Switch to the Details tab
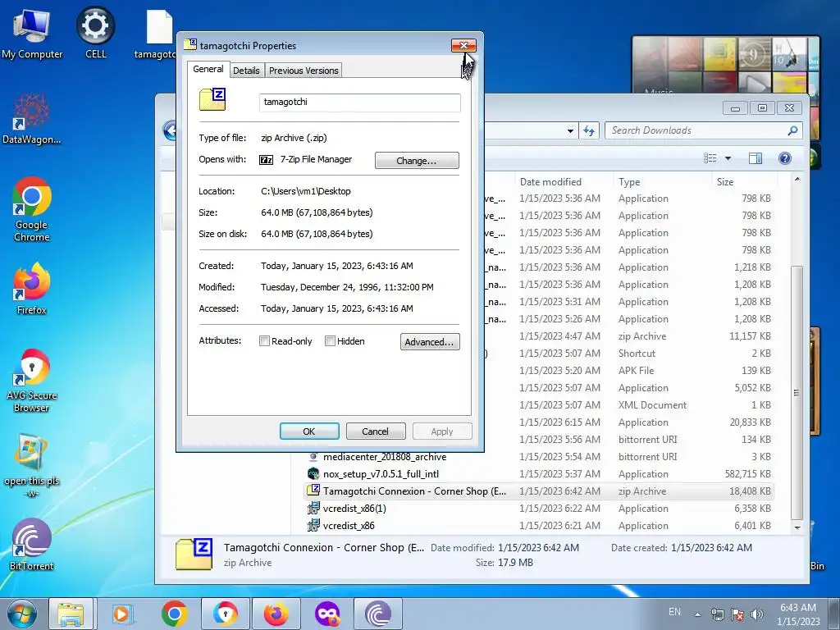The image size is (840, 630). [246, 71]
